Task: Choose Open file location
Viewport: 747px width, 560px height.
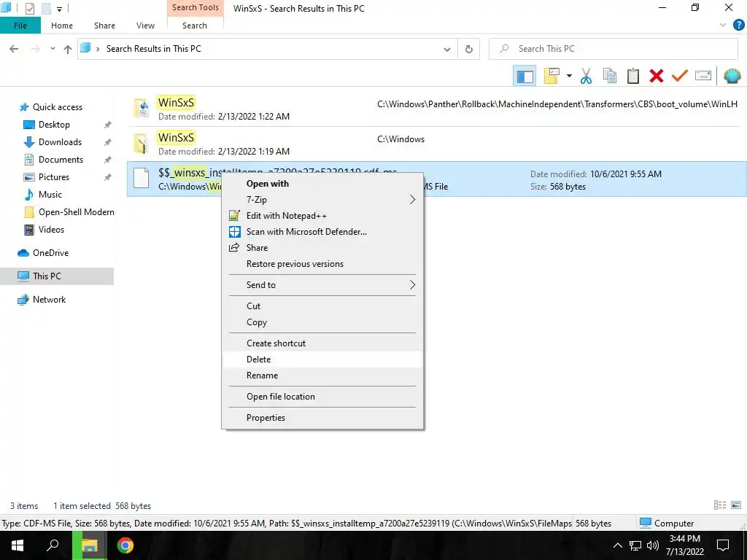Action: [322, 397]
